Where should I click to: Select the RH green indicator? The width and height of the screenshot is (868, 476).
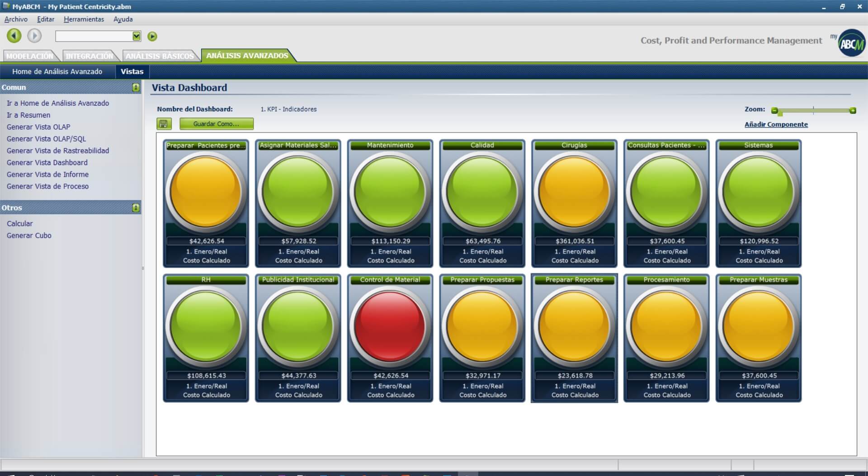pyautogui.click(x=206, y=326)
